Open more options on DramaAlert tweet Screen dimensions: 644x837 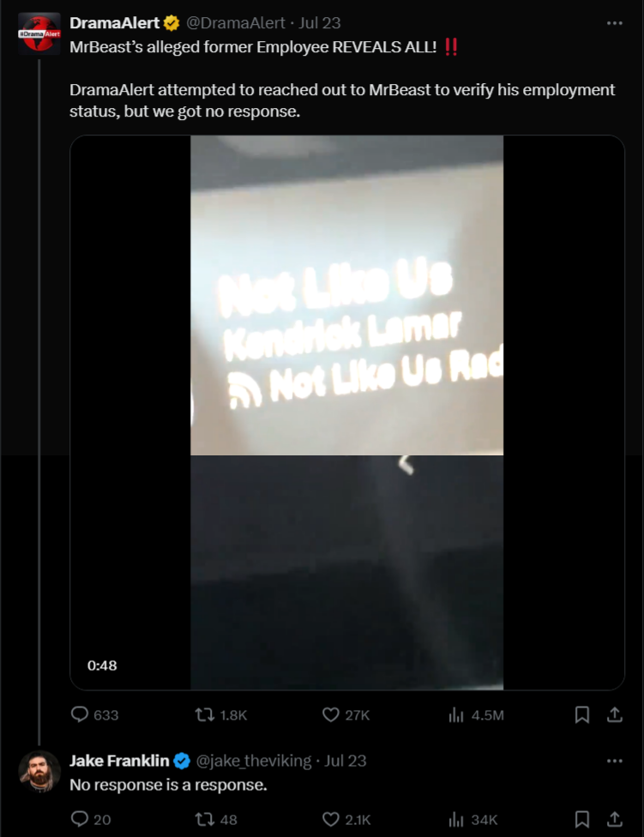(x=615, y=23)
